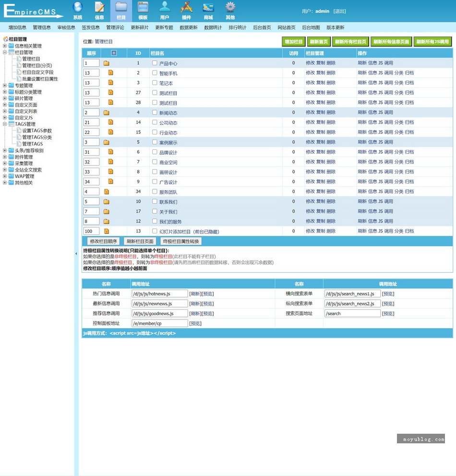Click the EmpireCMS logo
Image resolution: width=456 pixels, height=476 pixels.
click(x=33, y=11)
